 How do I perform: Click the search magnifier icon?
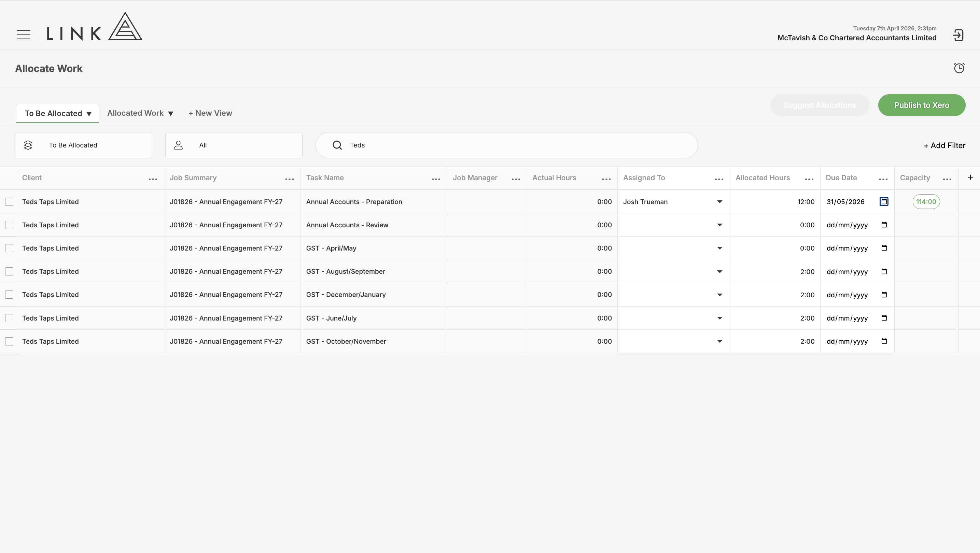coord(337,145)
